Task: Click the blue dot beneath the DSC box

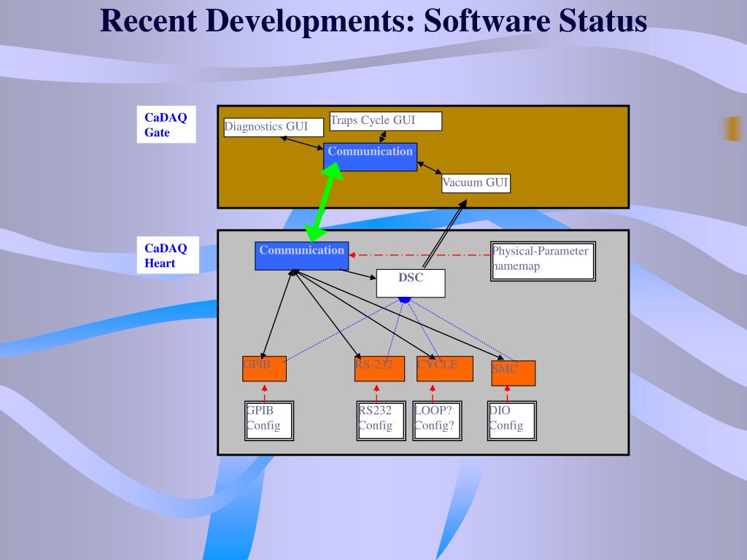Action: pos(404,300)
